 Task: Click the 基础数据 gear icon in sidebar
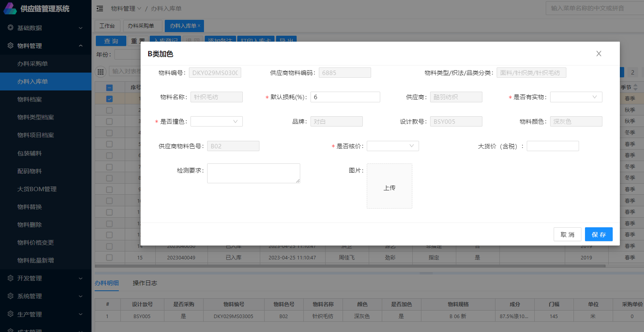(x=10, y=28)
